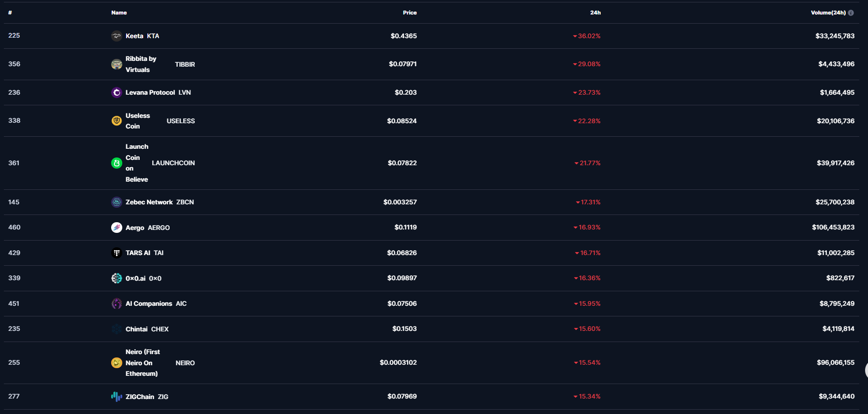This screenshot has height=414, width=868.
Task: Click Aergo's 24h volume value
Action: (x=833, y=227)
